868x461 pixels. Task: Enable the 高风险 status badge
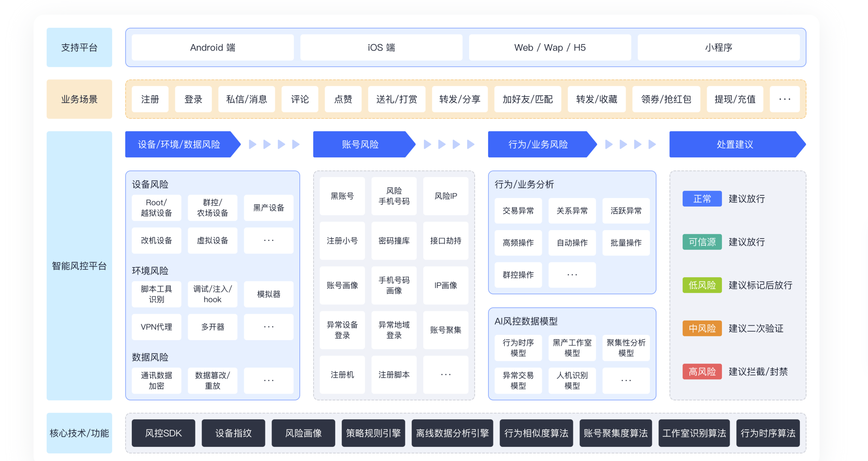click(702, 372)
